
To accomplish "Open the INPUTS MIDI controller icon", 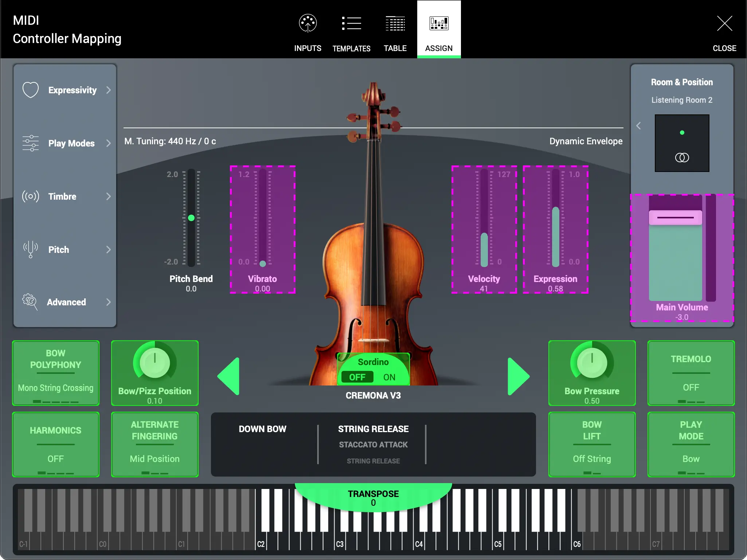I will pyautogui.click(x=307, y=23).
